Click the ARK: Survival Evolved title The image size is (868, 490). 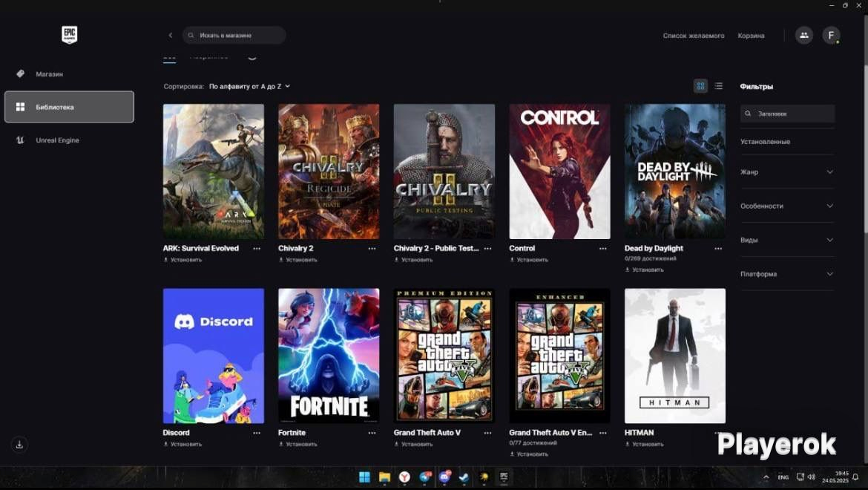click(201, 248)
